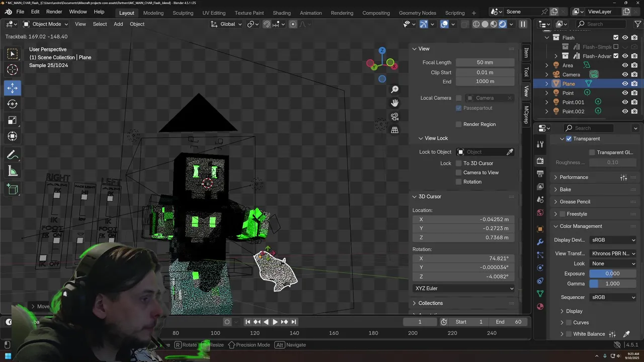Switch to the Geometry Nodes workspace tab

(418, 13)
